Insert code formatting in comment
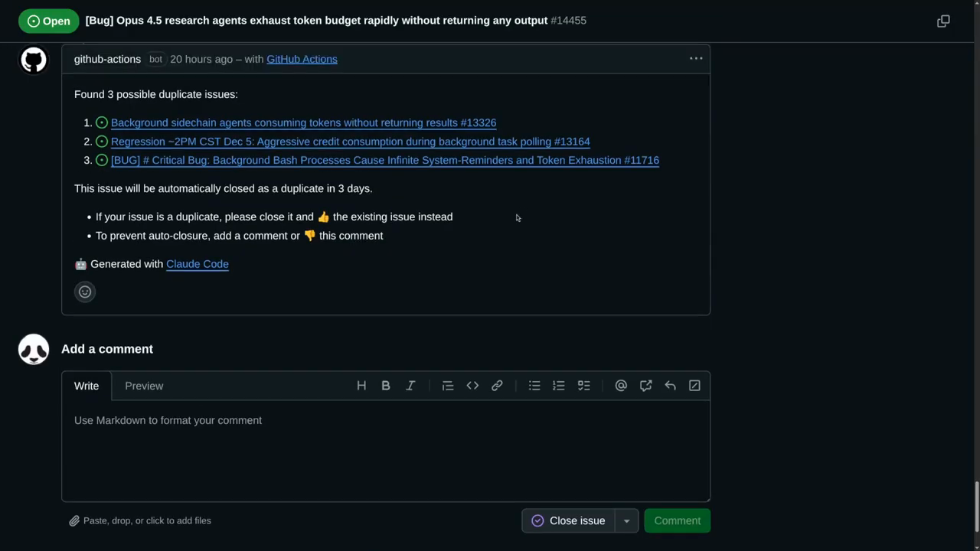This screenshot has width=980, height=551. (x=472, y=386)
